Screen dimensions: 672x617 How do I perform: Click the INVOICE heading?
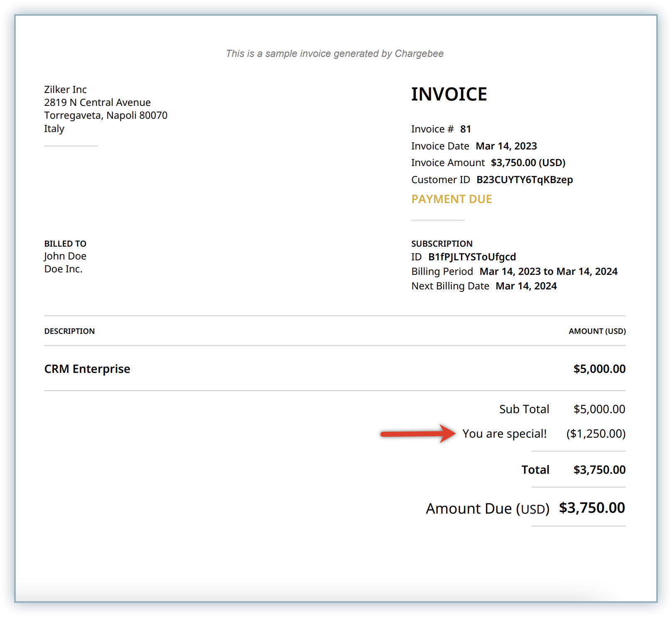(x=449, y=94)
